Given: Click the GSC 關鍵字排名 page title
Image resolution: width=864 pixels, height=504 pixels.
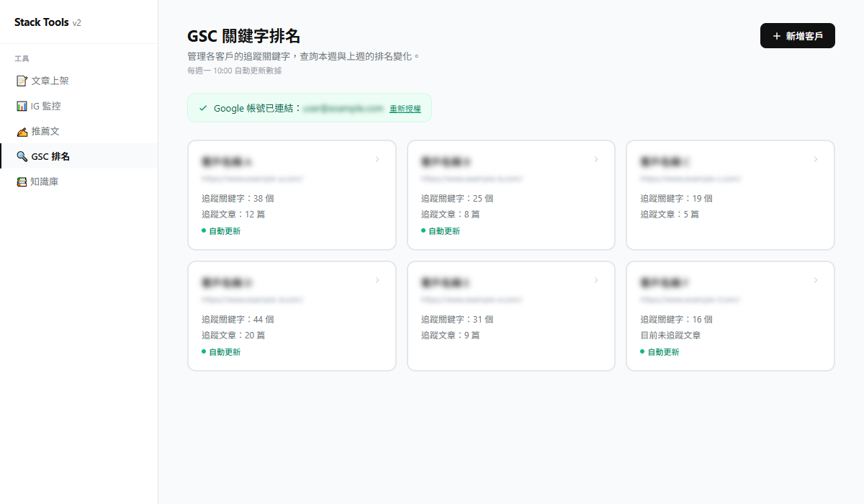Looking at the screenshot, I should 243,36.
